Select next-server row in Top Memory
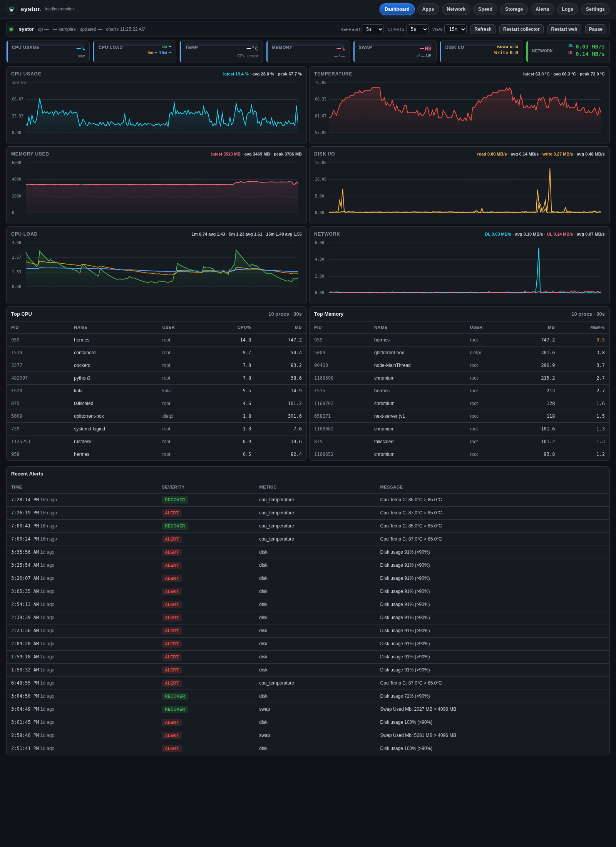Viewport: 616px width, 847px height. click(x=459, y=416)
